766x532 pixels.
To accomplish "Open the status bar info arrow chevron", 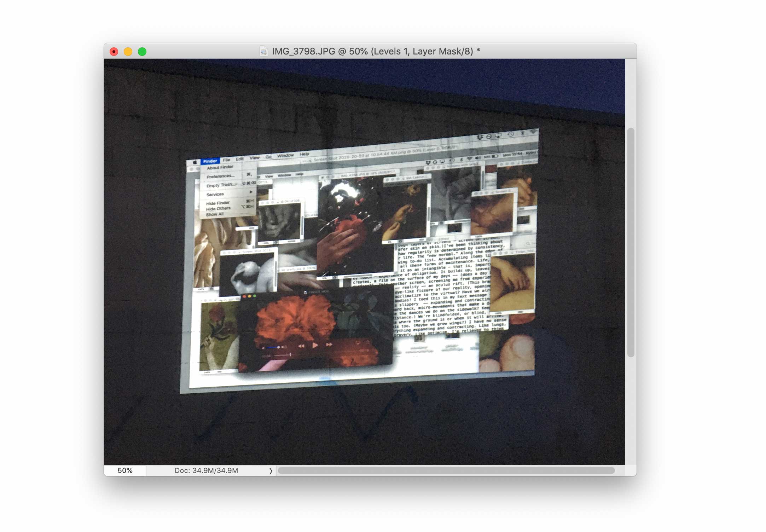I will 271,471.
